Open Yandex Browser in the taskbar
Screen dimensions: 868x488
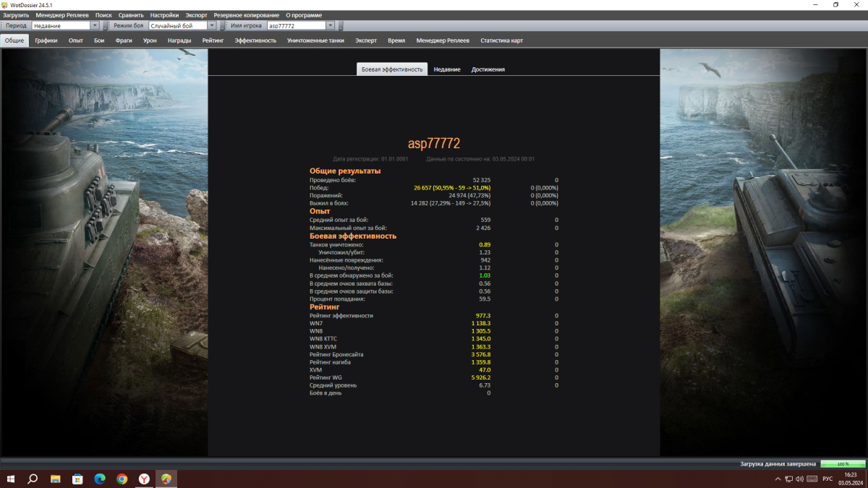(144, 479)
